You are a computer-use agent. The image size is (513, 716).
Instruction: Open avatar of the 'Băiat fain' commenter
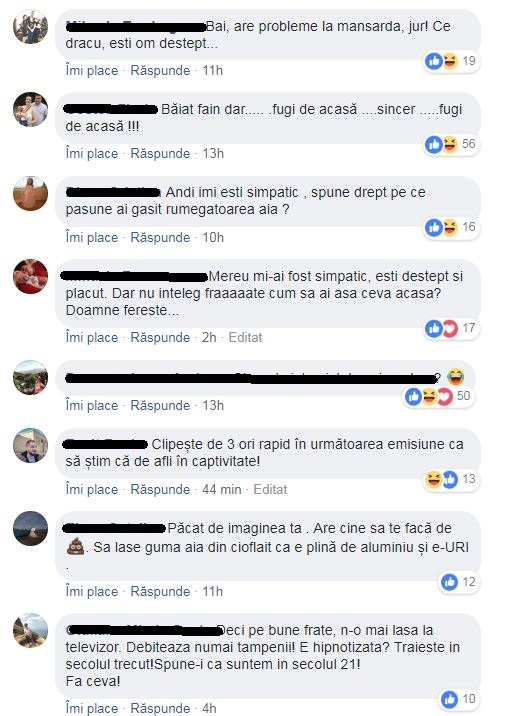[x=30, y=110]
